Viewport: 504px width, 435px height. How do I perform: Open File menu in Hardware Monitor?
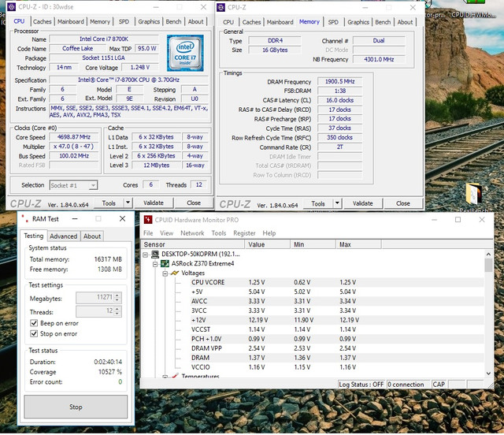pyautogui.click(x=148, y=233)
